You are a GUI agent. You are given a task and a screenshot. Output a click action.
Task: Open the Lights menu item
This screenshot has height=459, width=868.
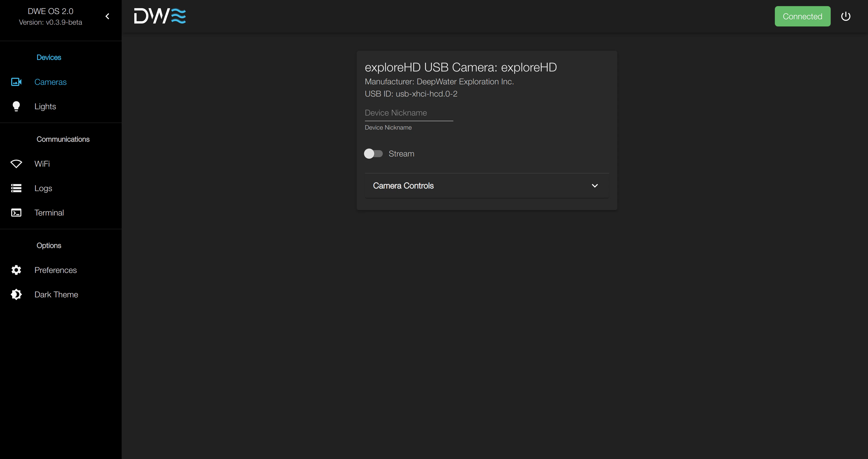45,106
